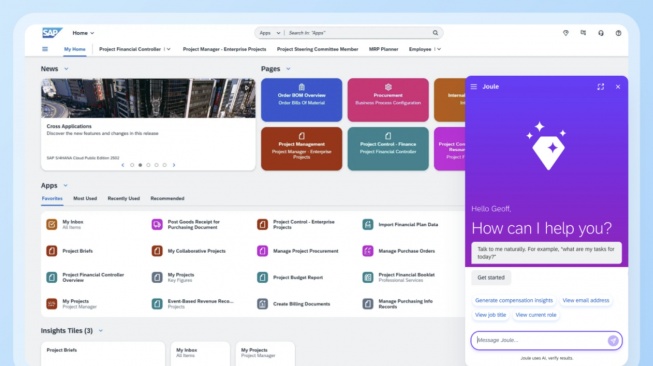Send the message to Joule

613,340
